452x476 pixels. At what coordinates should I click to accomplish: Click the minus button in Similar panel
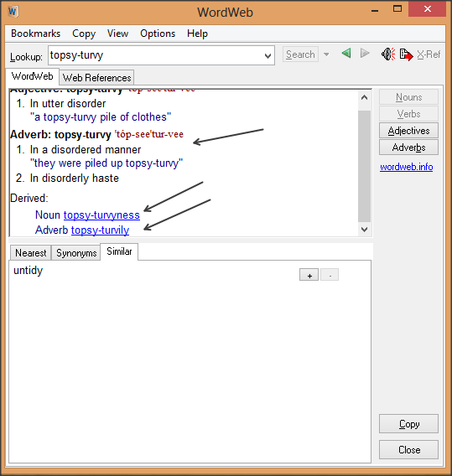(x=330, y=275)
